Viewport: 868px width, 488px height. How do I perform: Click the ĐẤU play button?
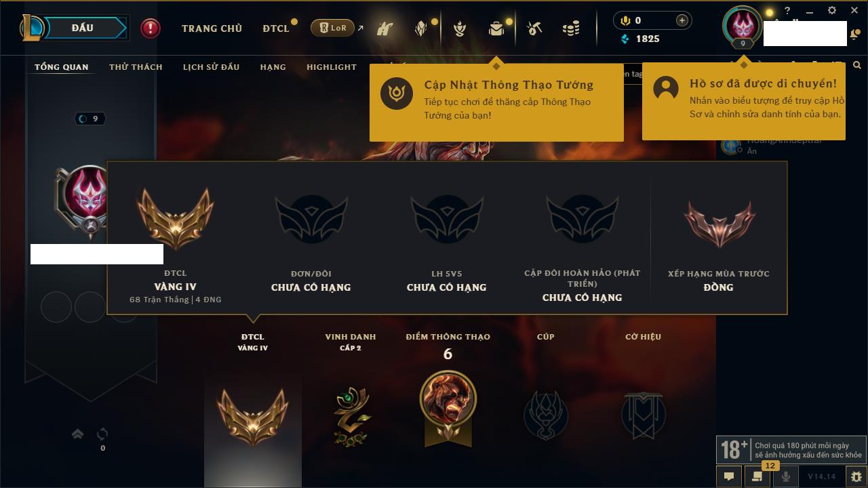click(x=83, y=28)
